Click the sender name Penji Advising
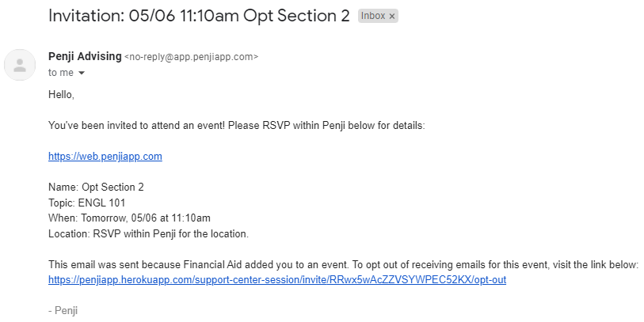The height and width of the screenshot is (322, 644). [x=85, y=56]
